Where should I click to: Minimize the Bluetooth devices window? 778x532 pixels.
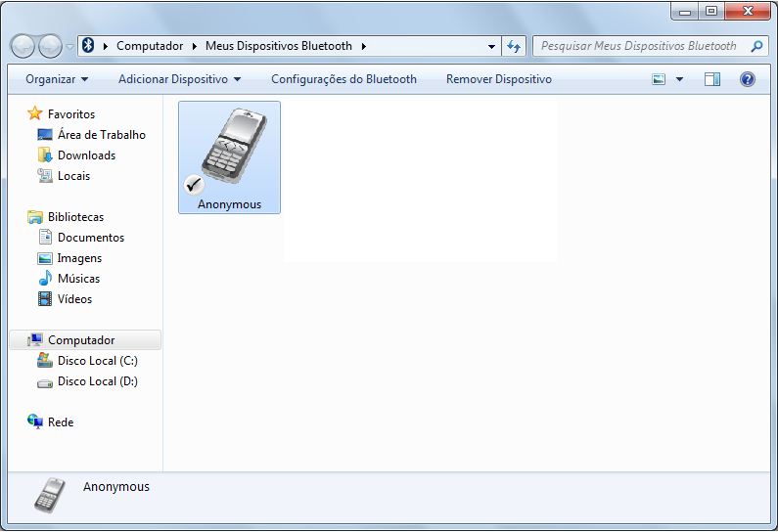685,11
